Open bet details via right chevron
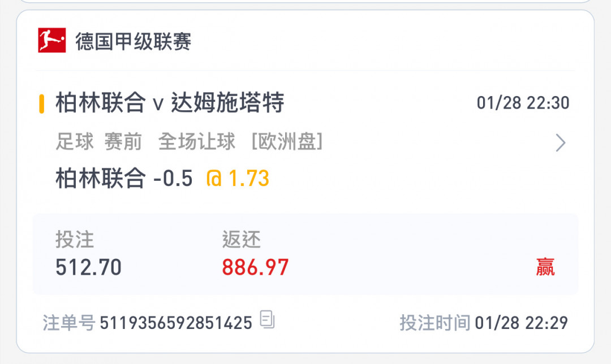The image size is (611, 364). (x=560, y=142)
